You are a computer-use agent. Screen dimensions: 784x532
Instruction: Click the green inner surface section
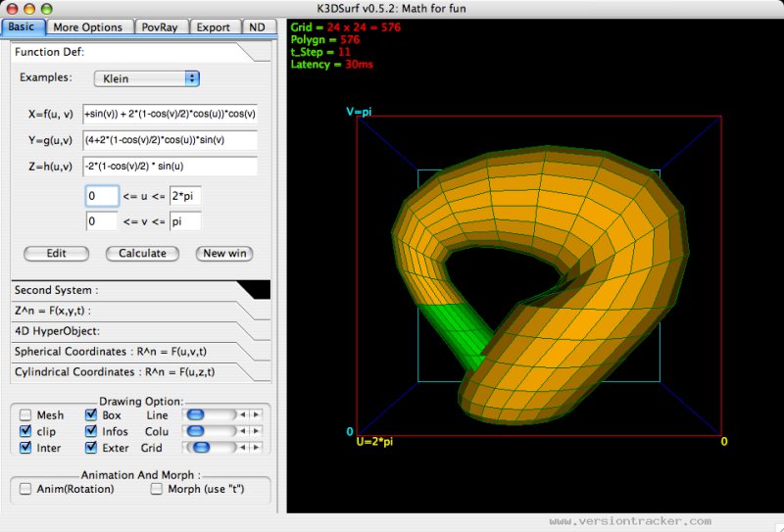coord(458,332)
